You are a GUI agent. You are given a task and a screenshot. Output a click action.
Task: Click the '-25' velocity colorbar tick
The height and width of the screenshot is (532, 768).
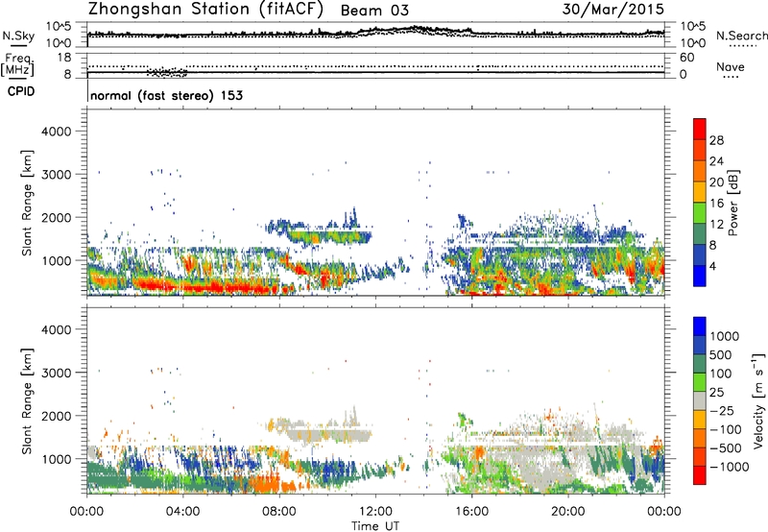tap(722, 410)
